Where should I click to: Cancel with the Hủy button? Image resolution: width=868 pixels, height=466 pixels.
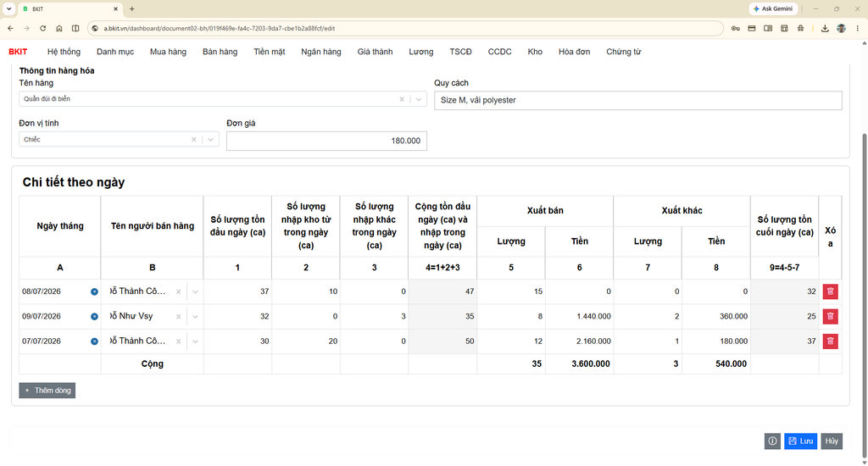pyautogui.click(x=832, y=441)
